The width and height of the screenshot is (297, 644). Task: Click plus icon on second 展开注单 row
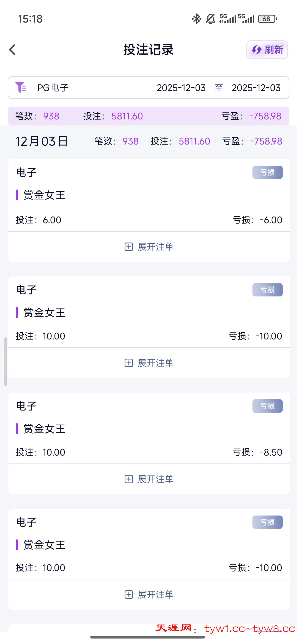[129, 363]
